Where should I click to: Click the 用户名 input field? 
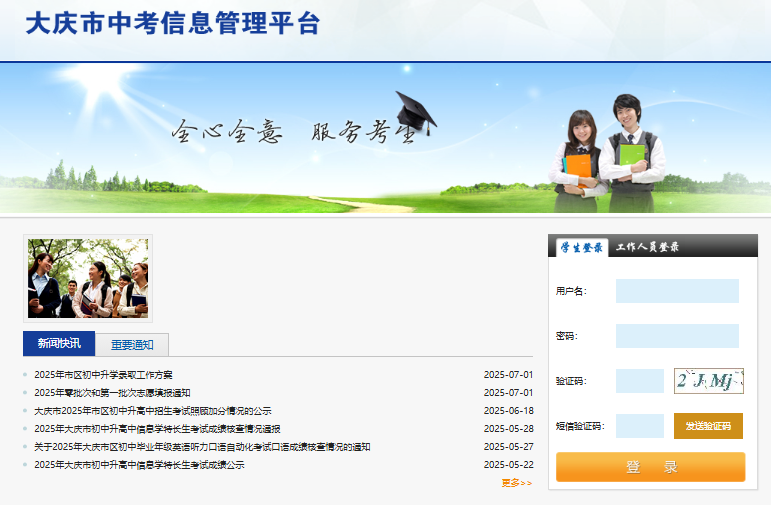pos(677,291)
